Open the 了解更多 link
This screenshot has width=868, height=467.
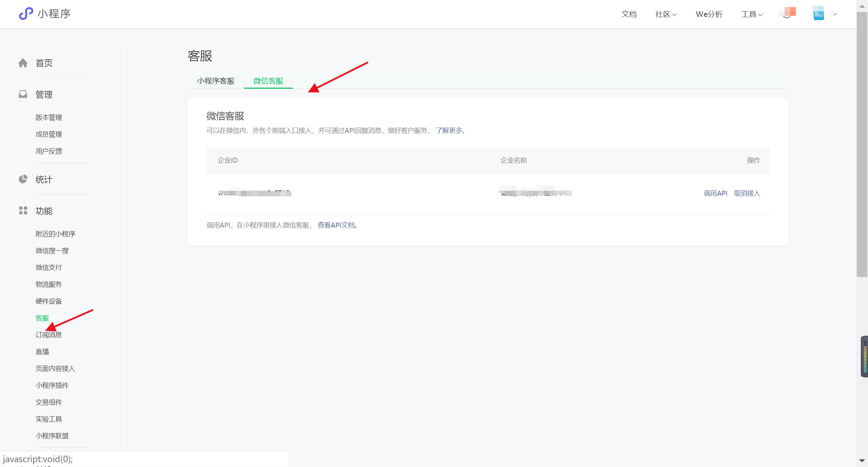[449, 130]
